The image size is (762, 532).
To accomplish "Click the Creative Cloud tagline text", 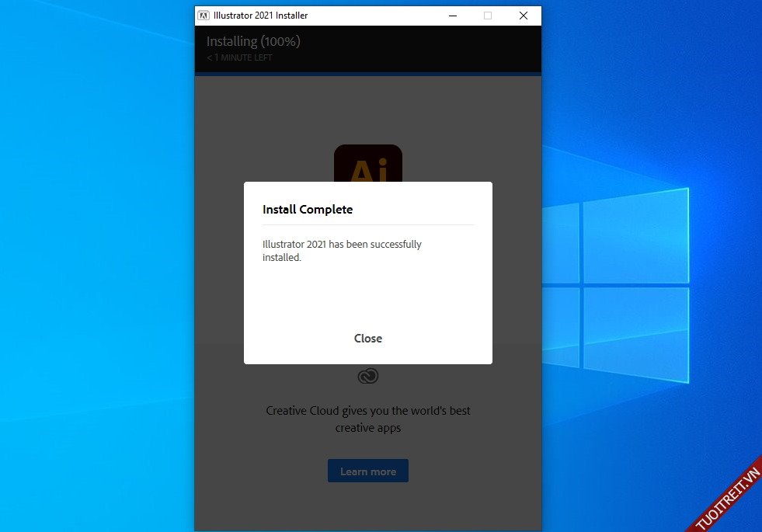I will pos(367,419).
